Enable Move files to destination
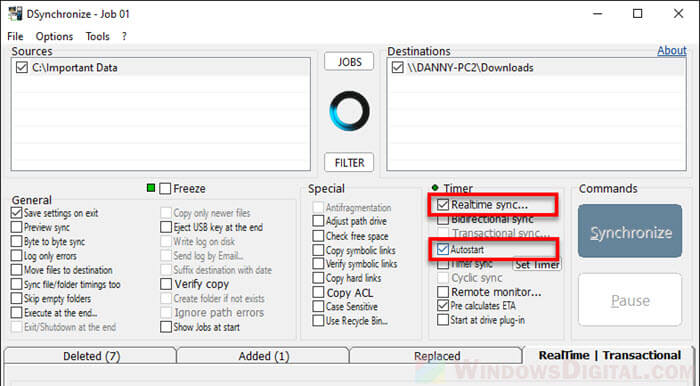 pyautogui.click(x=17, y=270)
